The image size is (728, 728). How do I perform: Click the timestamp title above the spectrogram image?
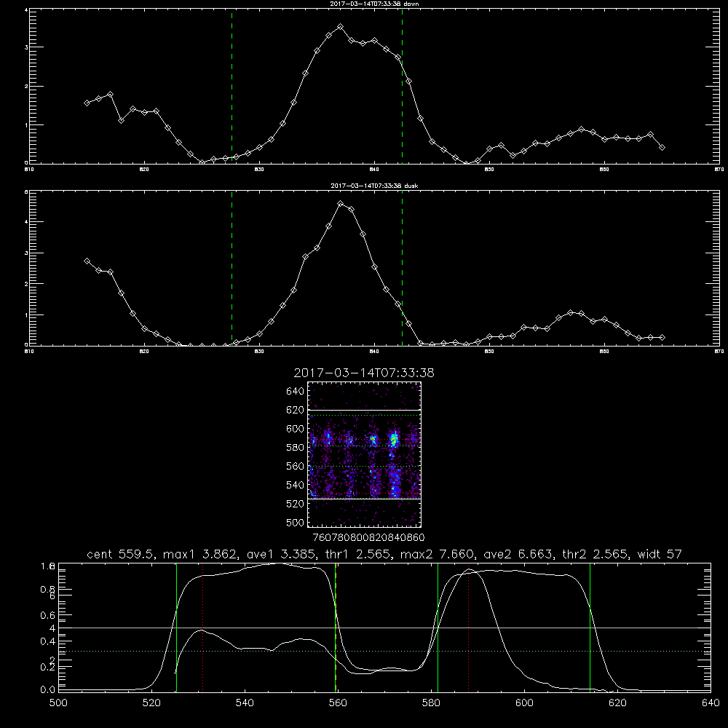tap(364, 373)
